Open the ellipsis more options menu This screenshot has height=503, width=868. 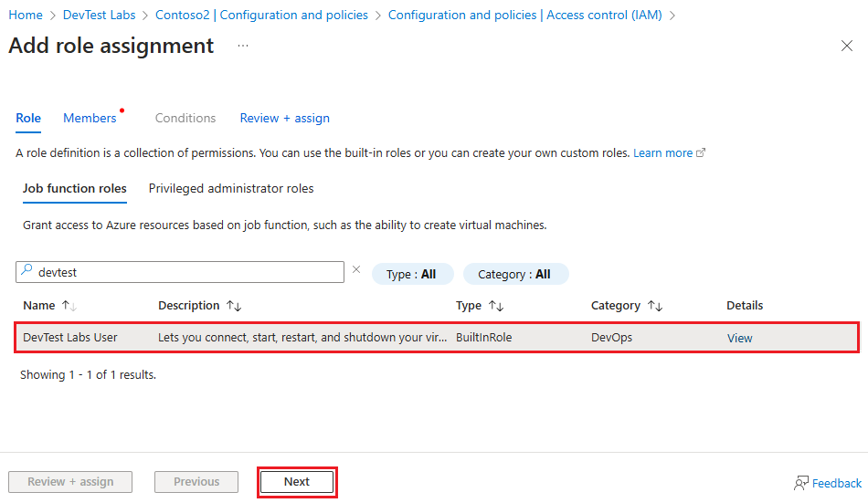tap(243, 46)
